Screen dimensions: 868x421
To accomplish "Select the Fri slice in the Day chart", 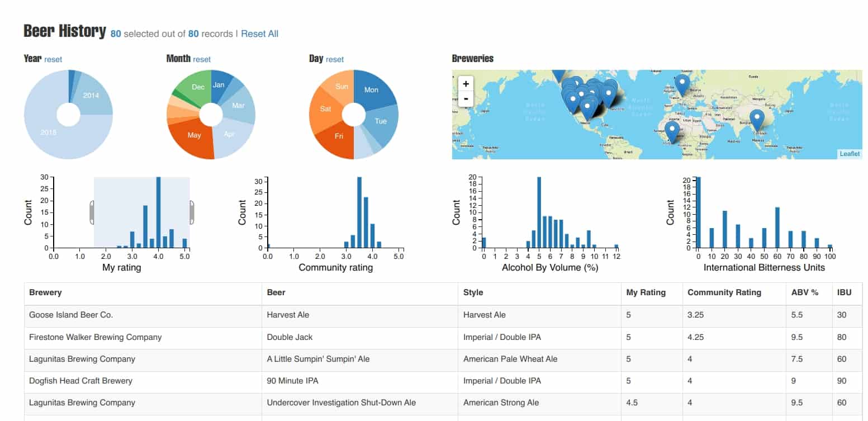I will click(338, 136).
